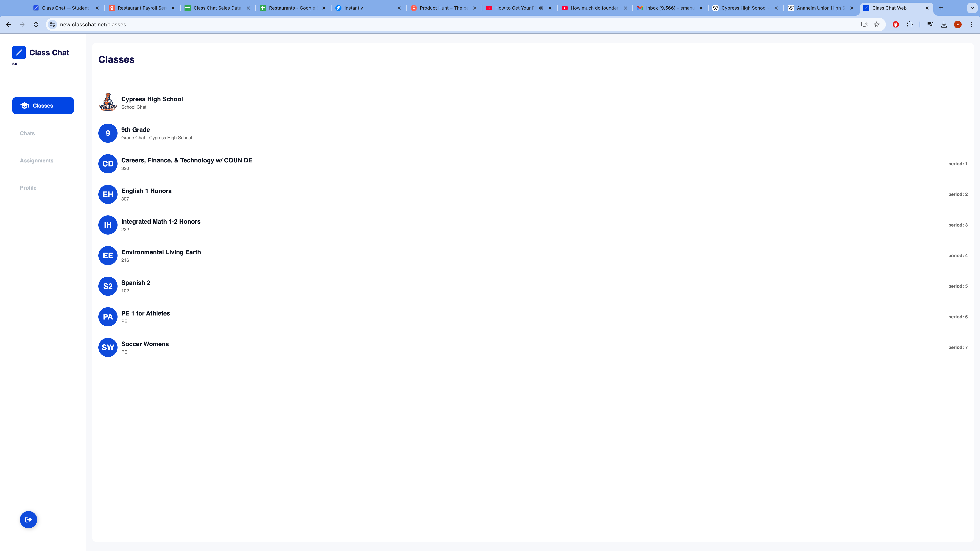Close the Class Chat Web tab

coord(927,8)
